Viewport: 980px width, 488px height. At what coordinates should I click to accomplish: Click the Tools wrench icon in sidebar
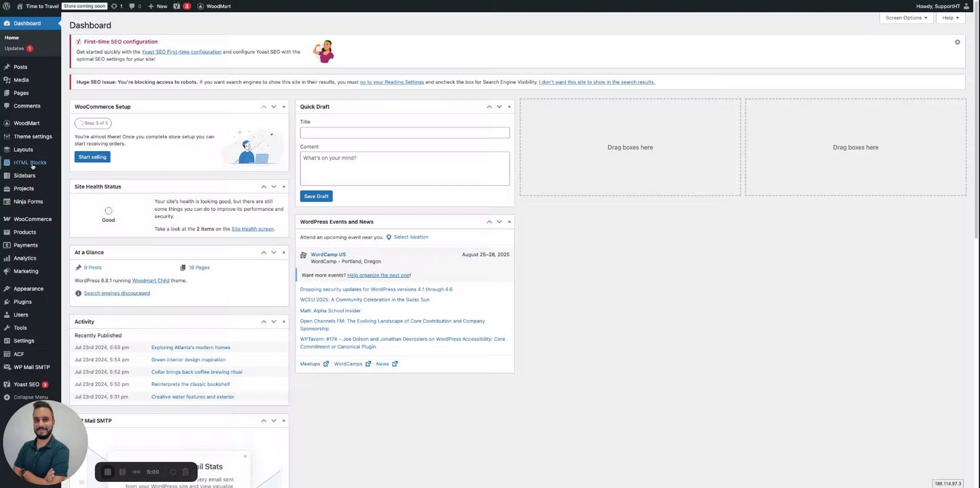click(x=7, y=327)
